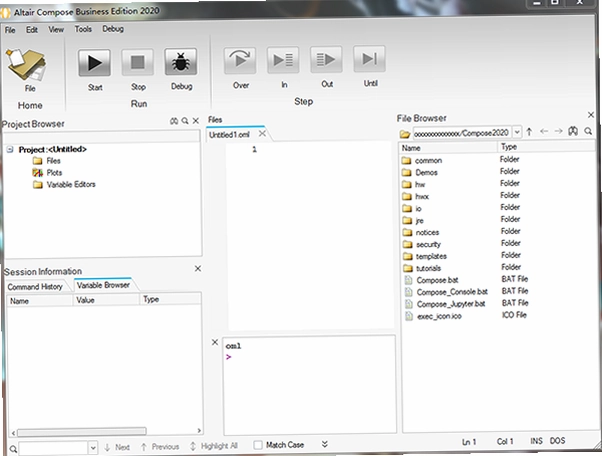Select the tutorials folder
Image resolution: width=602 pixels, height=456 pixels.
428,268
